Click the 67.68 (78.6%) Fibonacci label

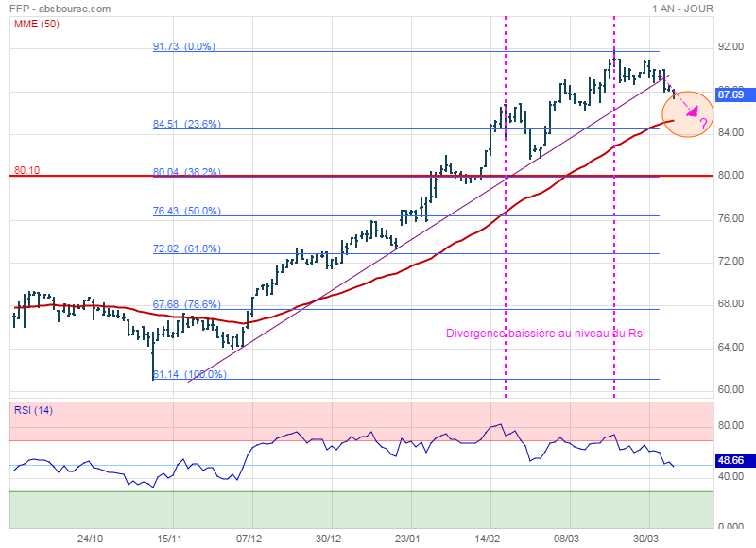187,304
